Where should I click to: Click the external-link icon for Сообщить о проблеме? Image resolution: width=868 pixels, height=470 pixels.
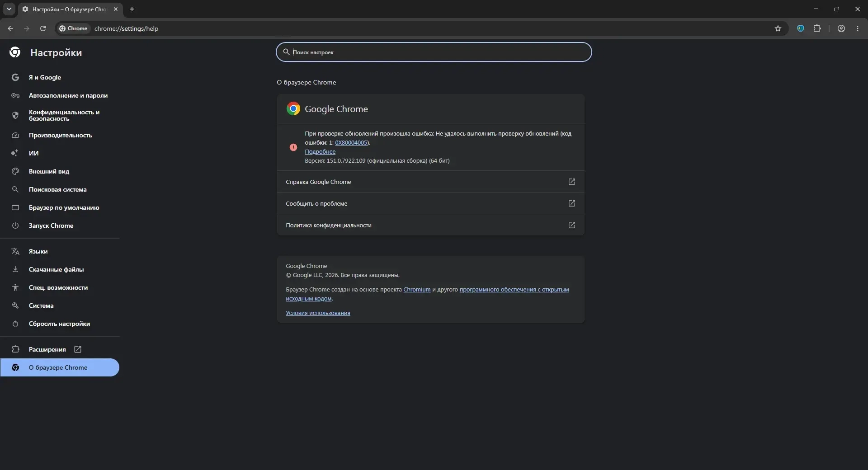(572, 203)
